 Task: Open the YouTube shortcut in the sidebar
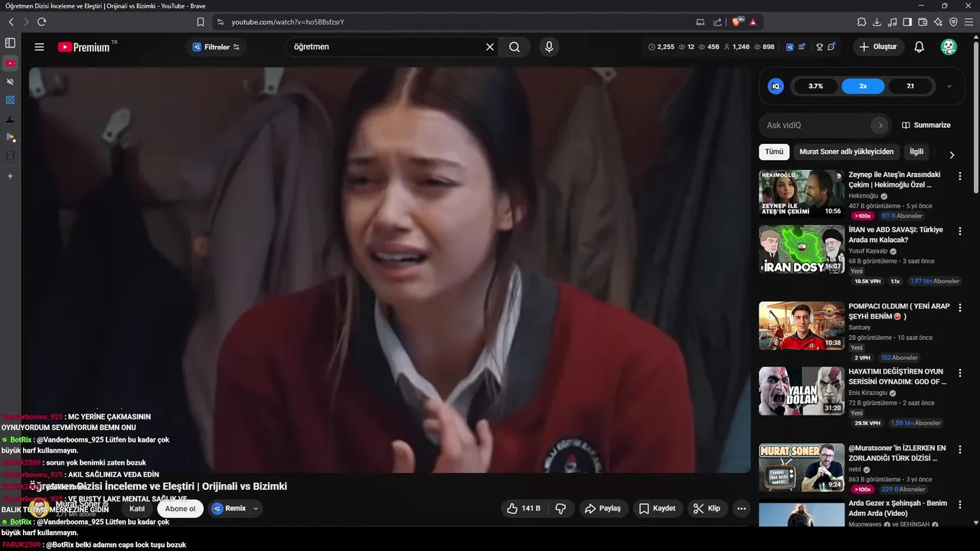[x=10, y=64]
